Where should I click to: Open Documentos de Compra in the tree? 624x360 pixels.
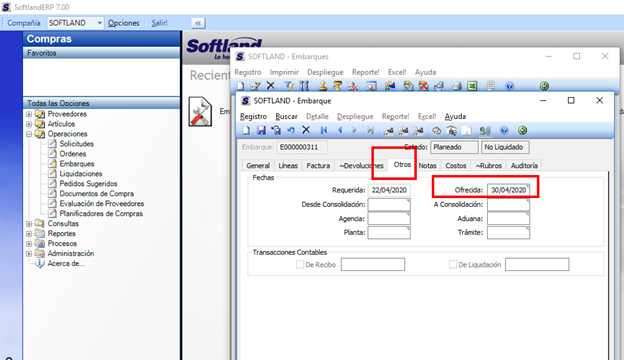tap(97, 194)
